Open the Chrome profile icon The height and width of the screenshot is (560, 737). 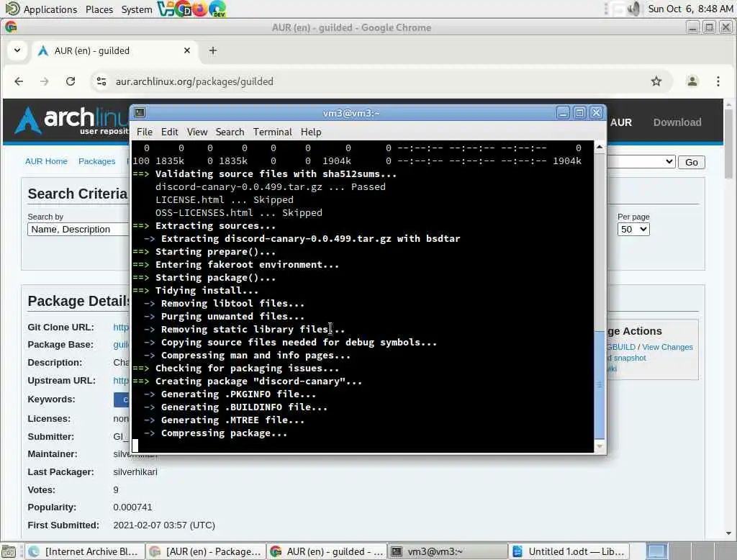[692, 81]
